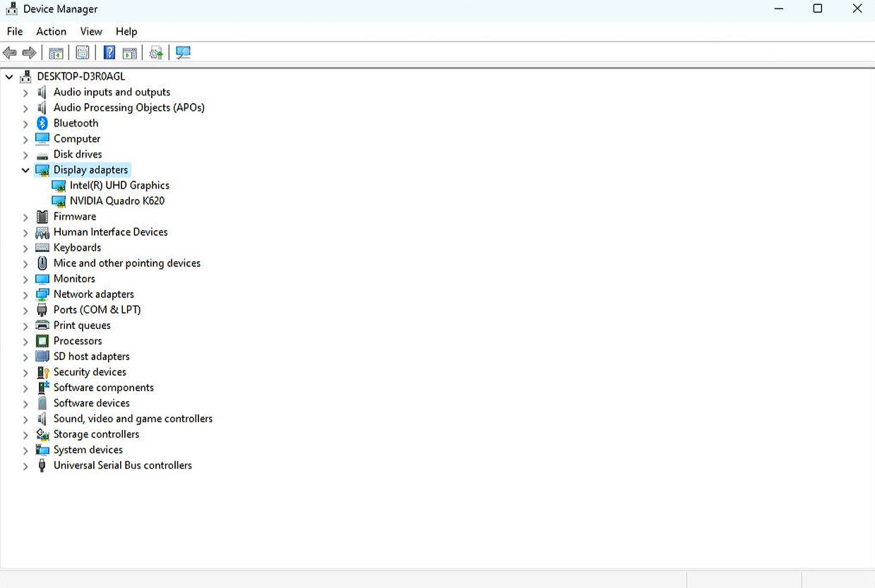Click the System devices folder icon
Screen dimensions: 875x588
click(x=42, y=450)
